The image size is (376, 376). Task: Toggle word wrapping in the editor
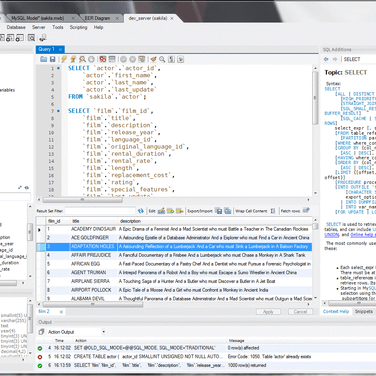pyautogui.click(x=180, y=59)
